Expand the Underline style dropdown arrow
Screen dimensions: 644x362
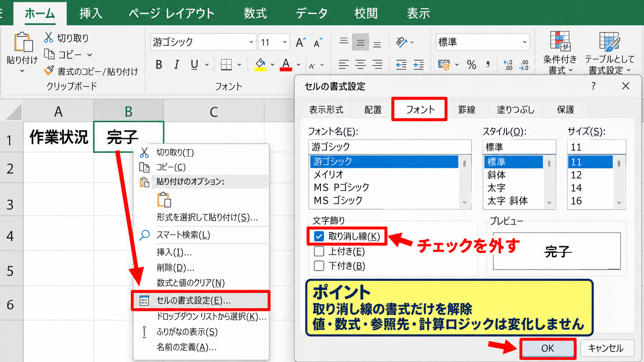point(207,65)
